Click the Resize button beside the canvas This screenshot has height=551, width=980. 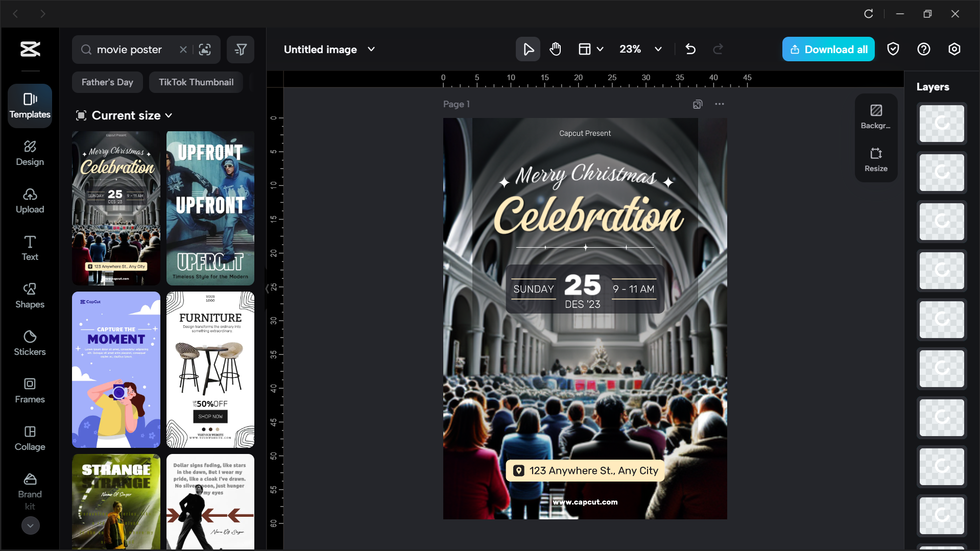(875, 159)
